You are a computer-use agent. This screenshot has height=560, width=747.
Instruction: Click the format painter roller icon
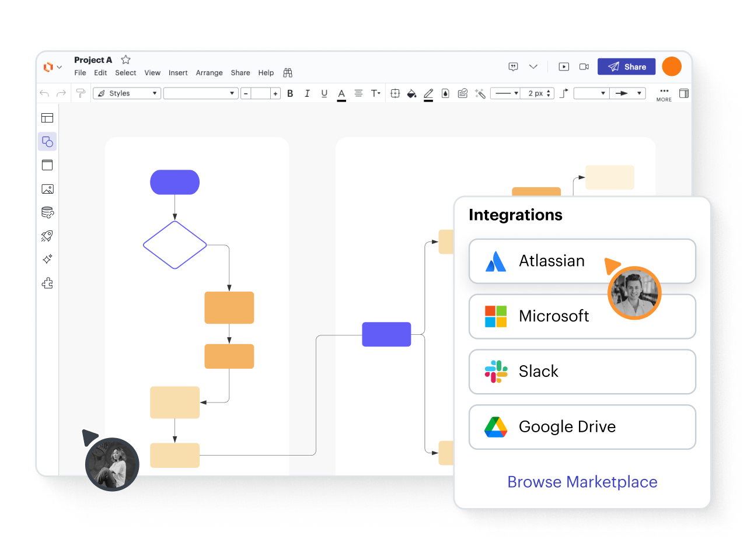pos(81,93)
